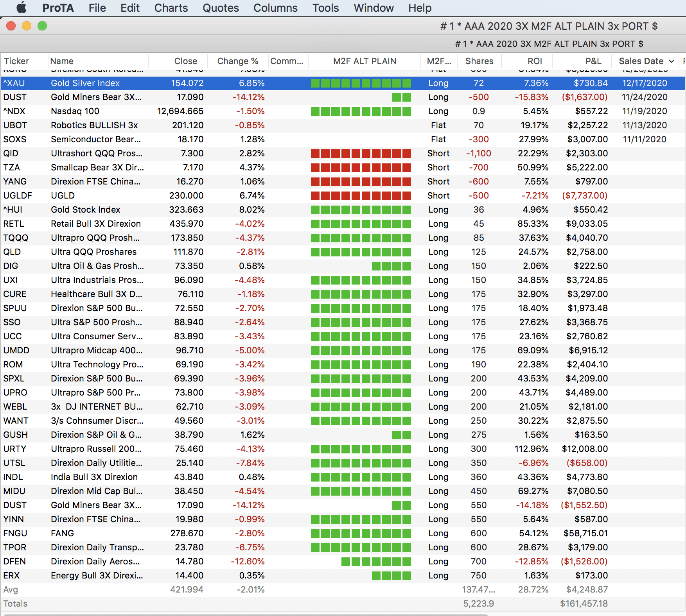Select the TQQQ ticker cell
The image size is (686, 616).
(x=16, y=238)
